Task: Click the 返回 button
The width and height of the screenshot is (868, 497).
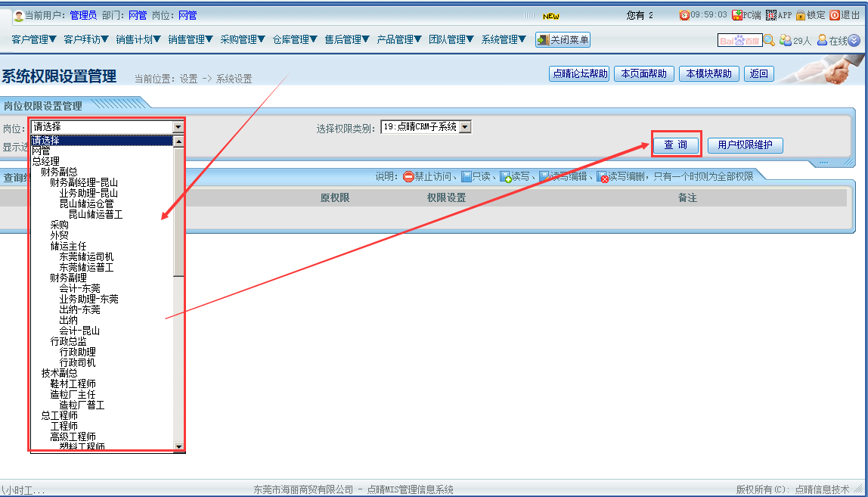Action: [758, 73]
